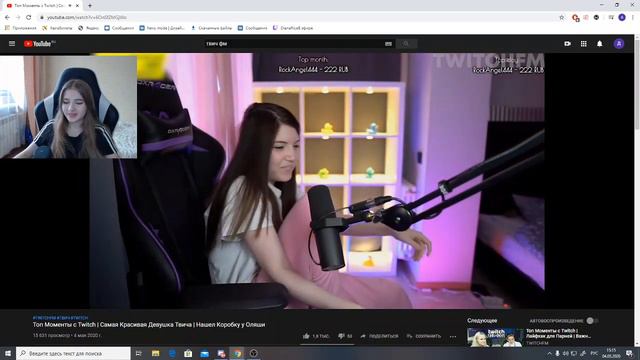
Task: Open the black round extension icon
Action: click(596, 17)
